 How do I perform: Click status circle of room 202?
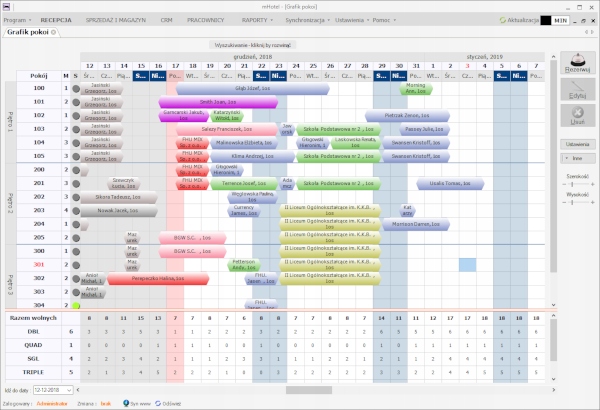coord(76,198)
